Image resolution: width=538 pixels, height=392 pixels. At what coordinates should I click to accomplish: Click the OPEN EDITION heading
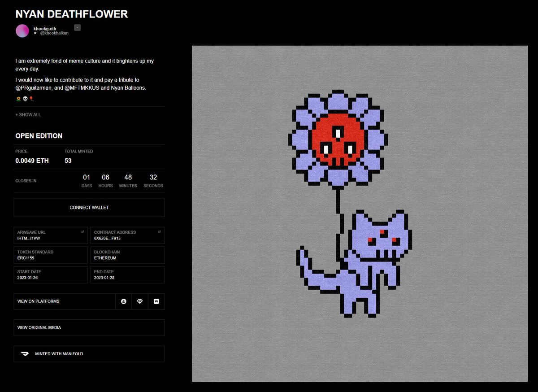[x=39, y=136]
